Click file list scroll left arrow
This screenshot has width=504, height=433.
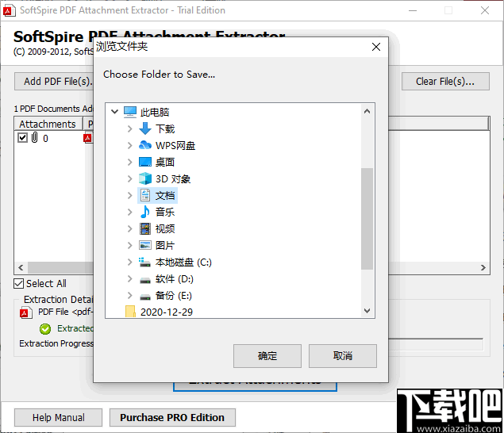tap(21, 267)
